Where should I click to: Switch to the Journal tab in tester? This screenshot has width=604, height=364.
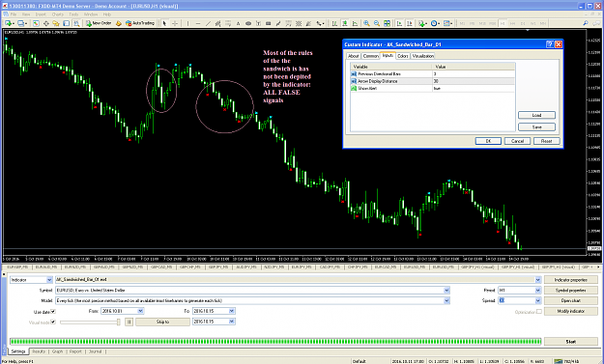pyautogui.click(x=95, y=351)
